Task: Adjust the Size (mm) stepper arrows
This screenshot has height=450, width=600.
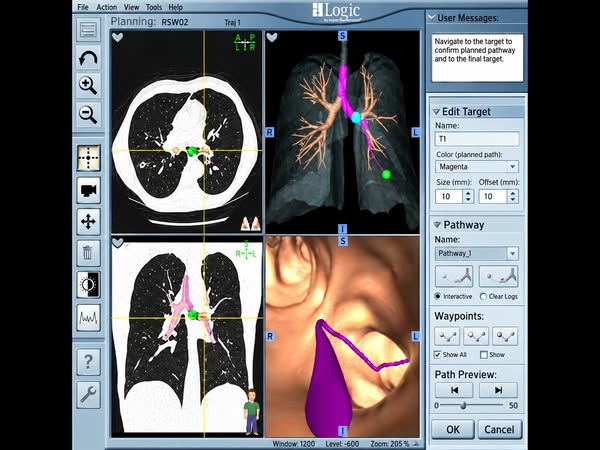Action: (468, 197)
